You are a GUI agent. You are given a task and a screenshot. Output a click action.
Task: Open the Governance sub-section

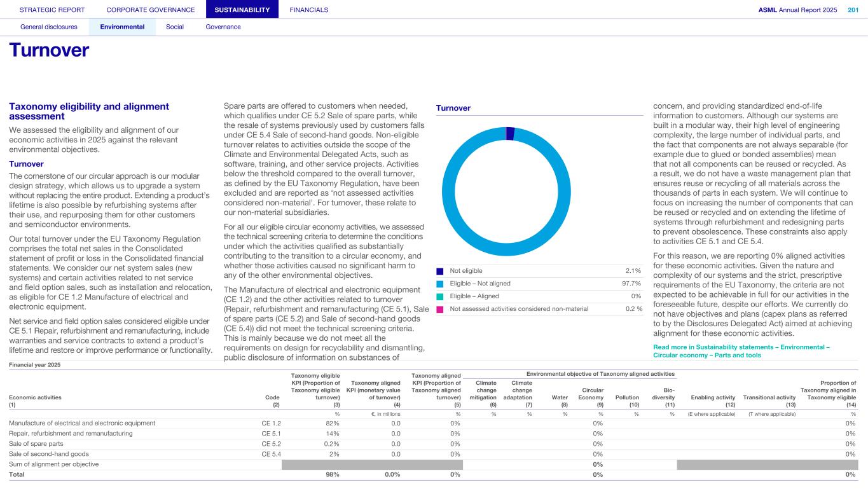[x=223, y=27]
